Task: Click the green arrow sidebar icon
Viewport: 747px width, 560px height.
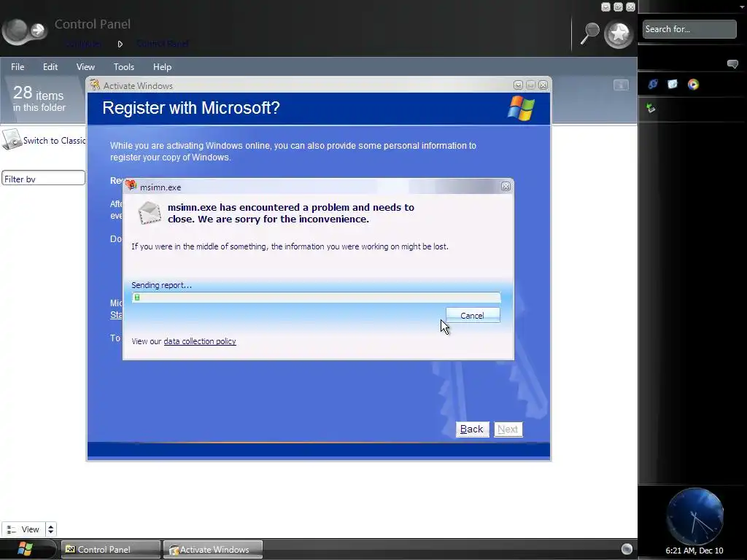Action: click(651, 108)
